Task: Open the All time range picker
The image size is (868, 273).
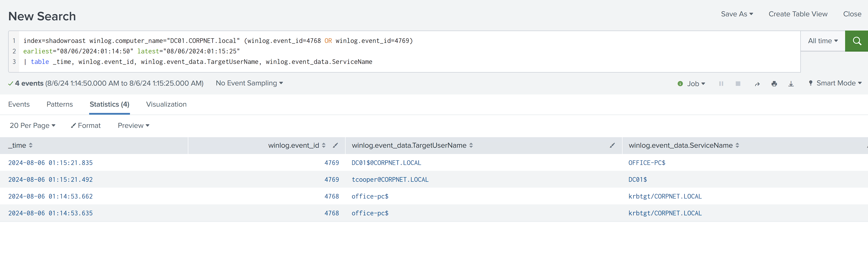Action: coord(823,41)
